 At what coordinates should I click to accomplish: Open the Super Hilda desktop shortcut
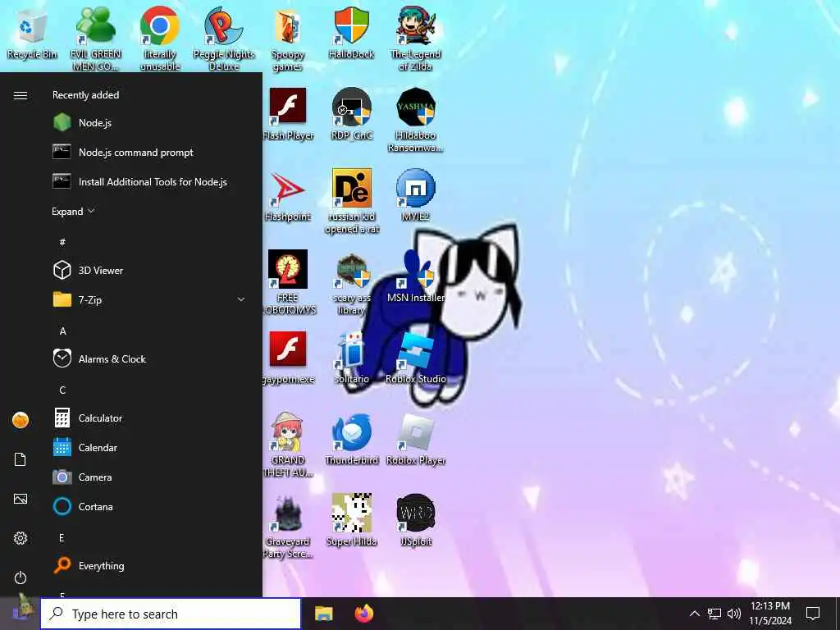(351, 521)
